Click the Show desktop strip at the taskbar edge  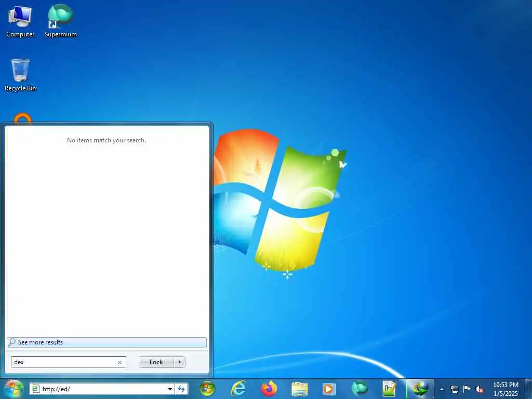tap(528, 389)
